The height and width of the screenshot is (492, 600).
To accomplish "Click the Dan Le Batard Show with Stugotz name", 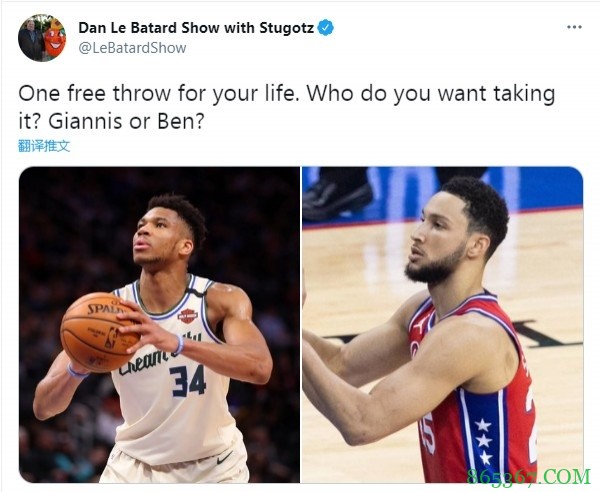I will 196,28.
